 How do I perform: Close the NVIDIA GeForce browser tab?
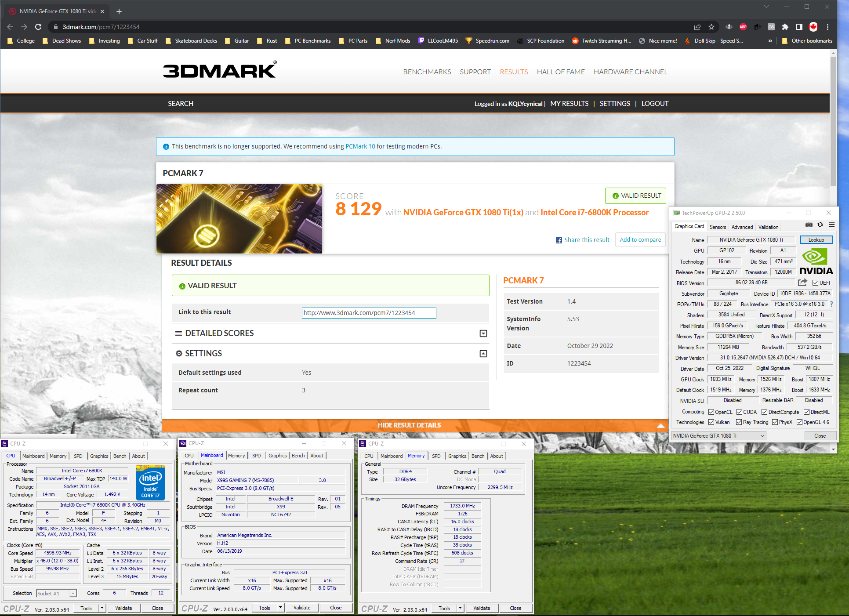pos(102,11)
